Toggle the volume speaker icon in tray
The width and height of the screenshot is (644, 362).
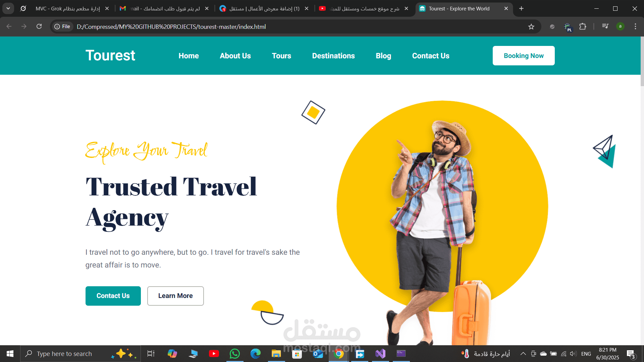click(573, 354)
